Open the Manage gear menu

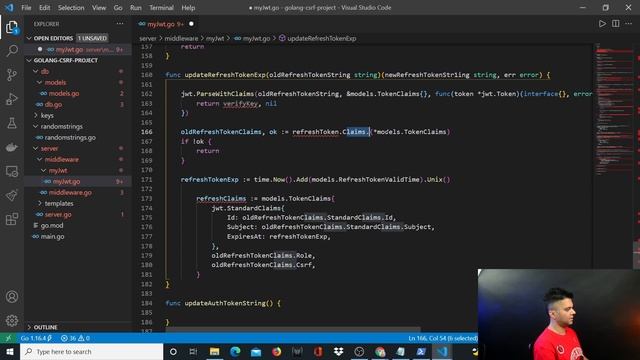click(x=12, y=321)
